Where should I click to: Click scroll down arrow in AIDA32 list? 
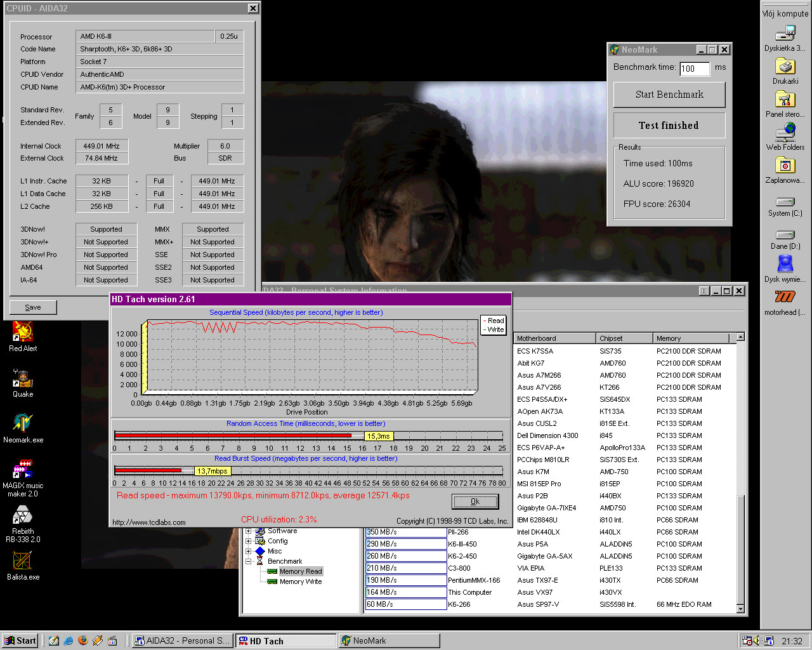pos(740,609)
